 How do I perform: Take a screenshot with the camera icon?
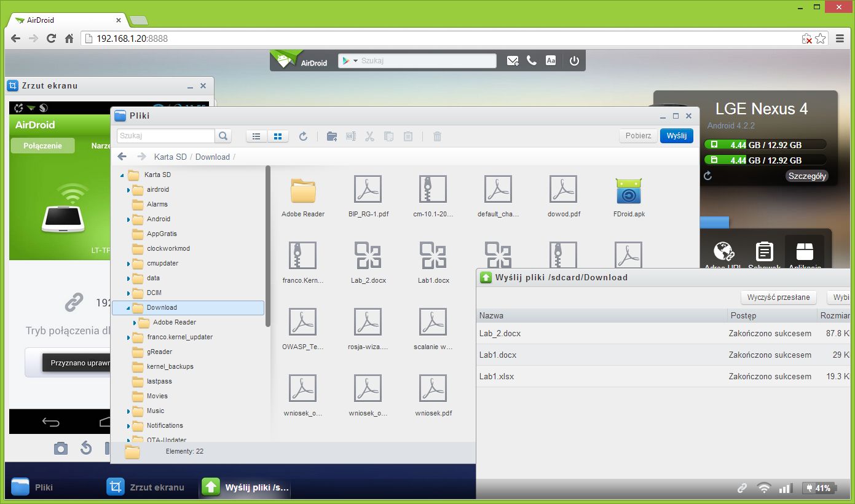click(60, 448)
